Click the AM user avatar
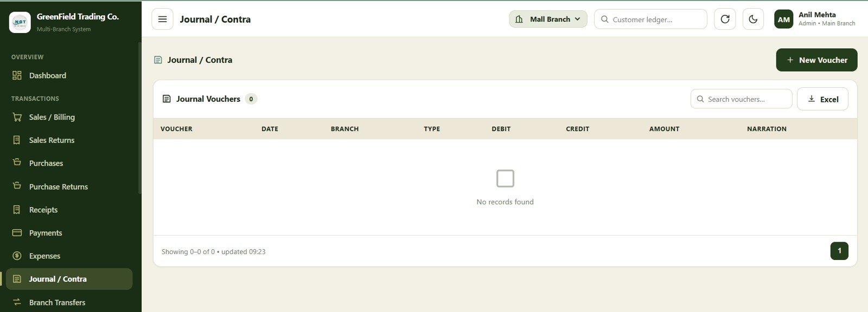Viewport: 868px width, 312px height. (783, 19)
